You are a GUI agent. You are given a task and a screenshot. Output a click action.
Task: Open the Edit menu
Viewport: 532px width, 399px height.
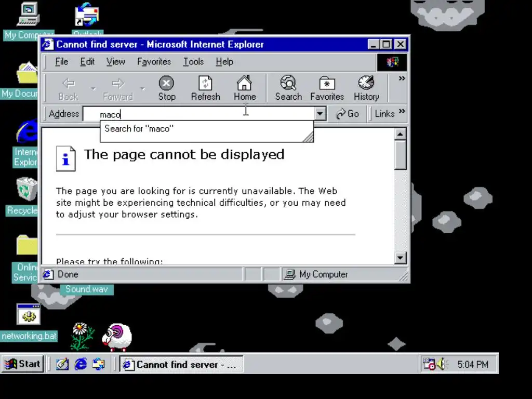coord(87,62)
